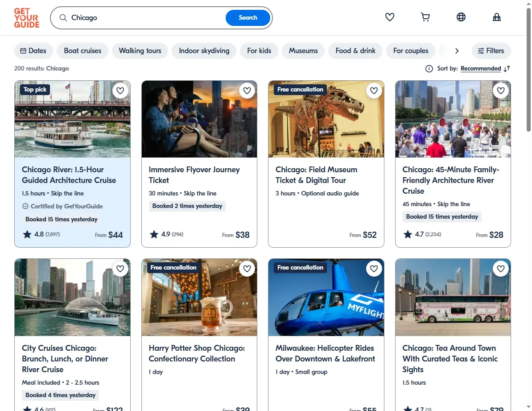Open the Filters panel
The width and height of the screenshot is (532, 411).
coord(491,50)
